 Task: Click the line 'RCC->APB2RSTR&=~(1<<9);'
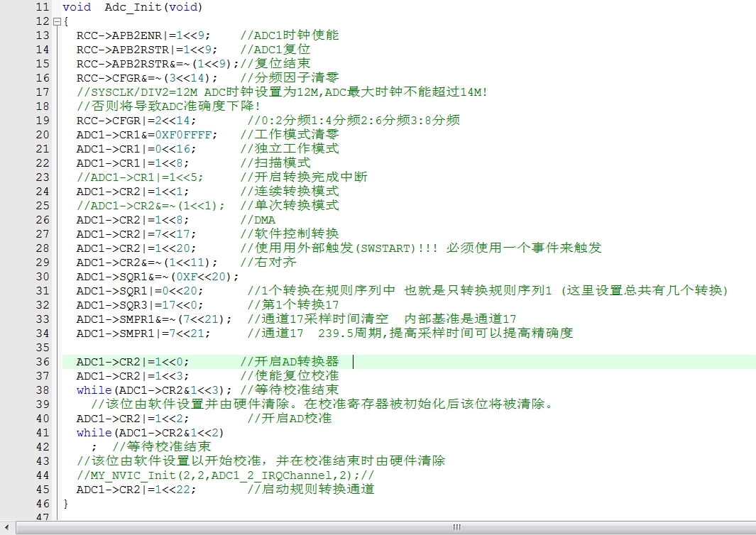(158, 64)
